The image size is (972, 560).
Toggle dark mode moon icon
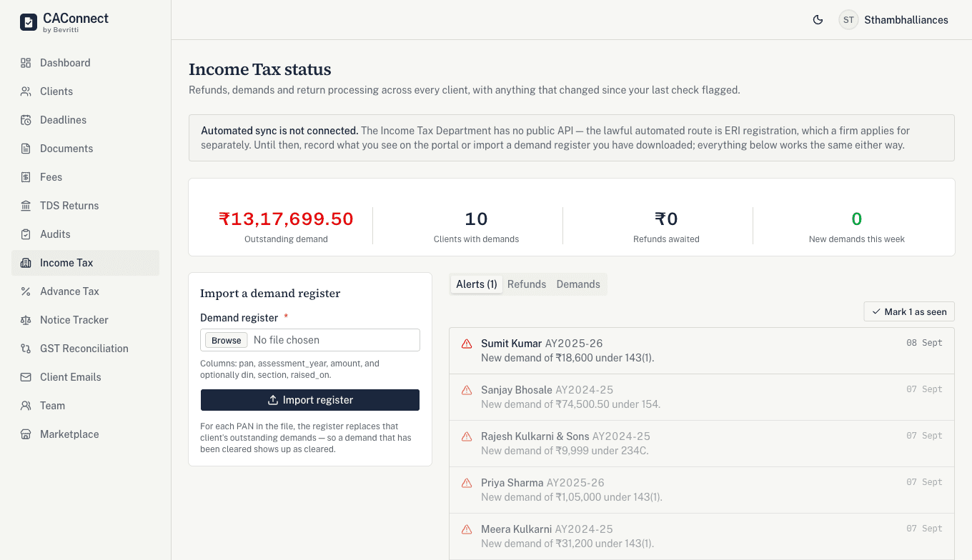tap(818, 20)
